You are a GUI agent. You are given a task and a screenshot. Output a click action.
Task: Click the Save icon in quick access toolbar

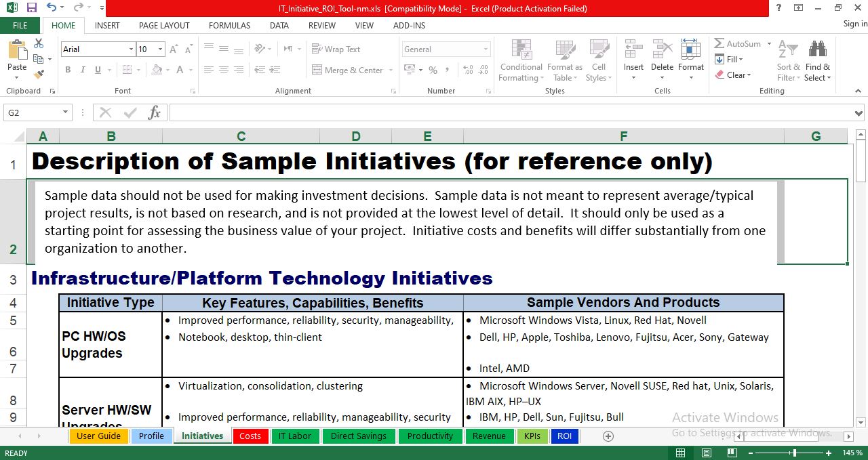(x=31, y=8)
